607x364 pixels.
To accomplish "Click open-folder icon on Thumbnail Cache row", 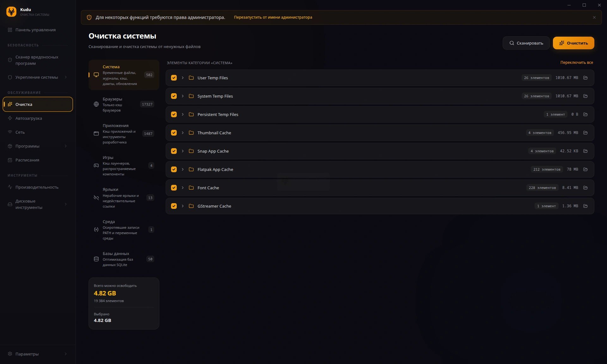I will (x=585, y=133).
